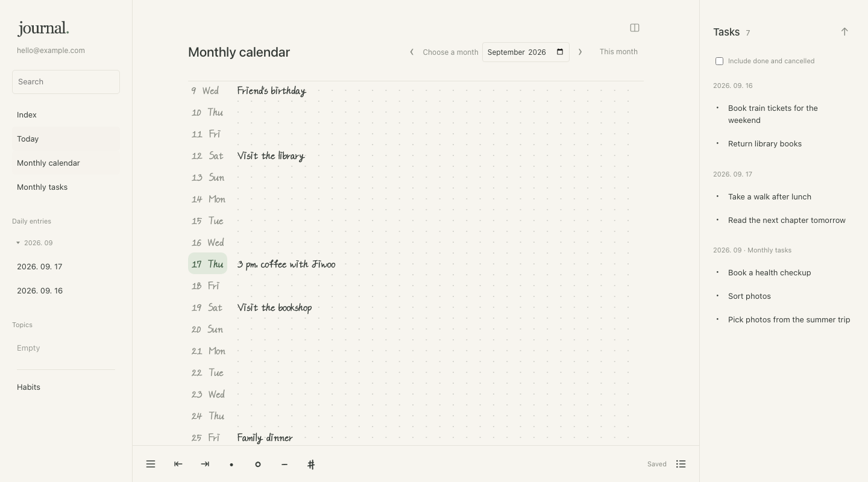The image size is (868, 482).
Task: Enable Include done and cancelled checkbox
Action: (x=719, y=61)
